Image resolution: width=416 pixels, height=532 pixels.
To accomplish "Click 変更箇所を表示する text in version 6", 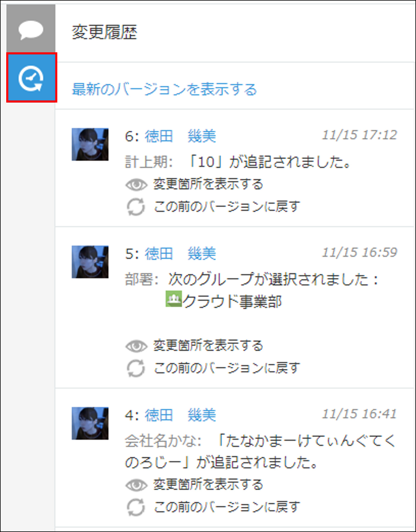I will pos(208,184).
